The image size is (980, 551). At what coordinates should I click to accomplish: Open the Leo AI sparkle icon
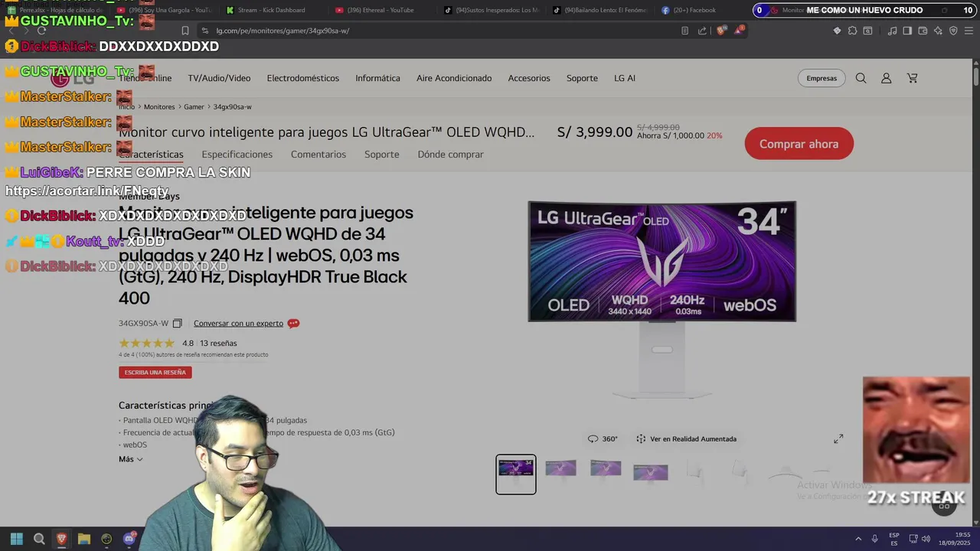click(x=938, y=31)
